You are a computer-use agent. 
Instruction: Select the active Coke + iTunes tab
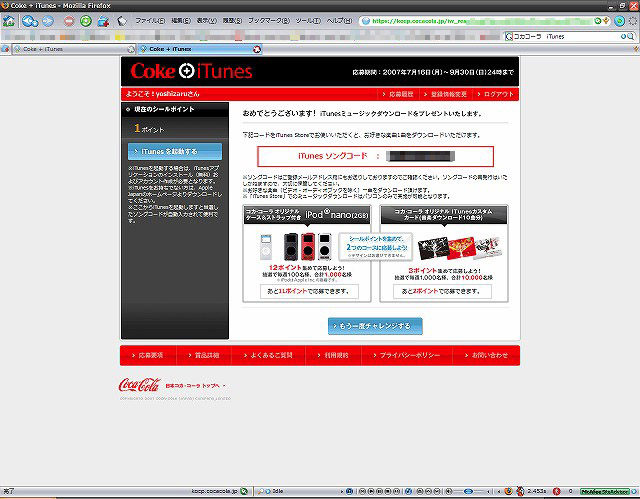(x=200, y=49)
